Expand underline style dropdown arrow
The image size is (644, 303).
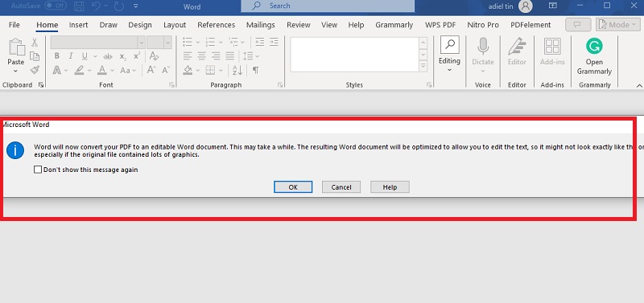point(95,56)
